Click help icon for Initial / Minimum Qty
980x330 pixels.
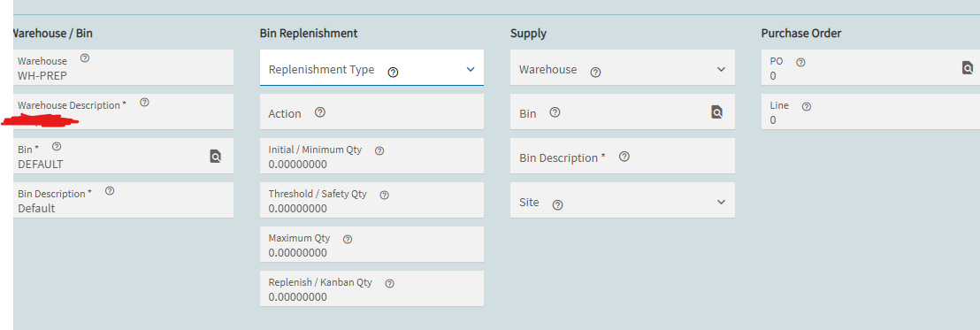click(379, 150)
